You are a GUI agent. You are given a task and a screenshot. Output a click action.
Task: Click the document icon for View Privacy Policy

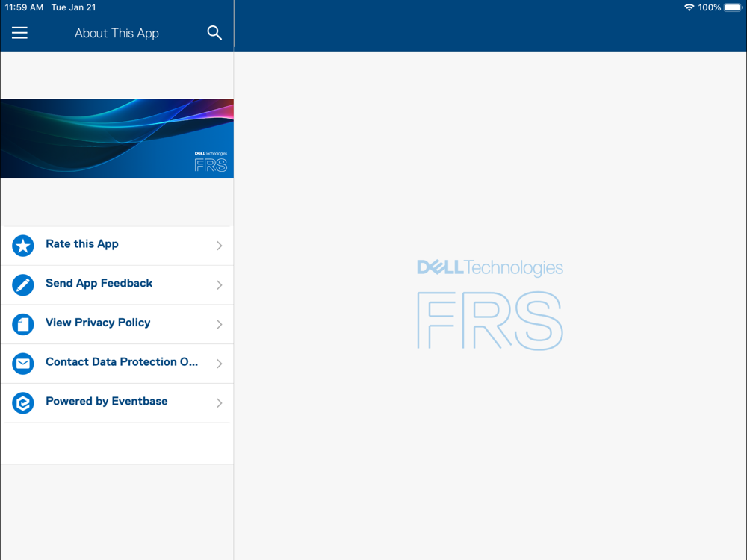[23, 325]
